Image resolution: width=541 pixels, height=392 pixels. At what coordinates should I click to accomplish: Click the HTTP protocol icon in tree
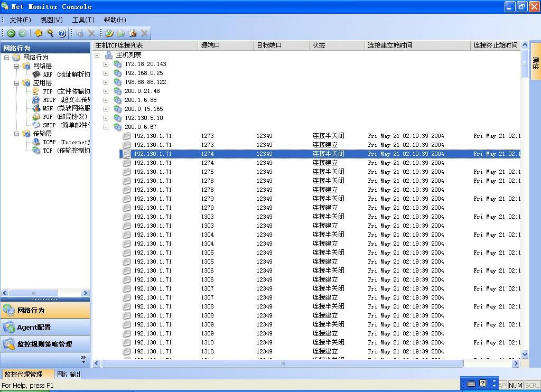36,100
